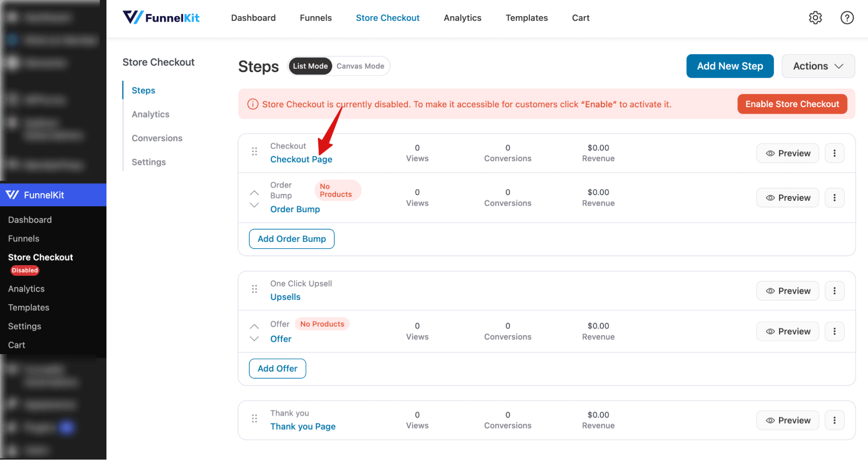Click the Add Order Bump button
The width and height of the screenshot is (868, 460).
(x=291, y=239)
